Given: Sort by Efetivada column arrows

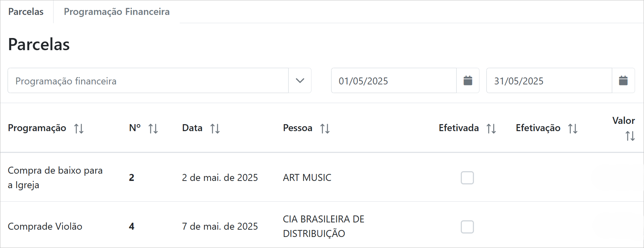Looking at the screenshot, I should (491, 129).
